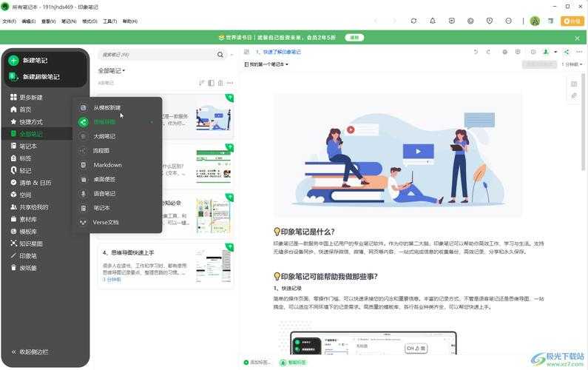Click the magnifier search icon
Viewport: 588px width, 370px height.
point(220,55)
